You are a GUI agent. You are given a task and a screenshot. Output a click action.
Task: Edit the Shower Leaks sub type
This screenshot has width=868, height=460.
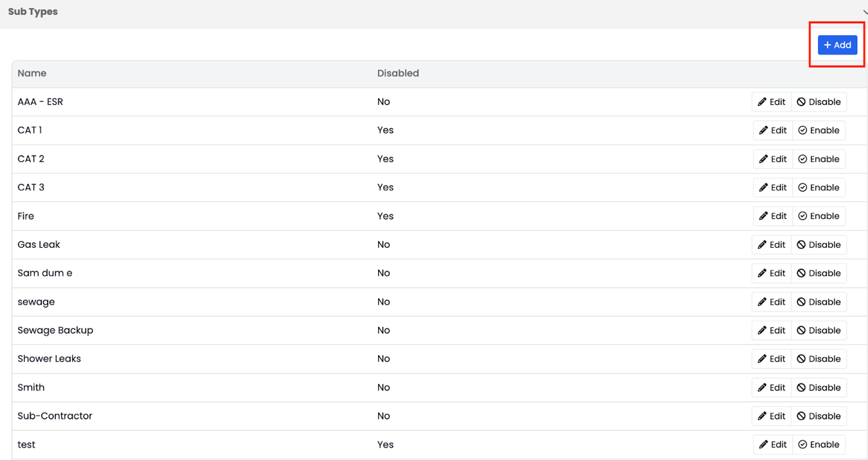pyautogui.click(x=772, y=359)
